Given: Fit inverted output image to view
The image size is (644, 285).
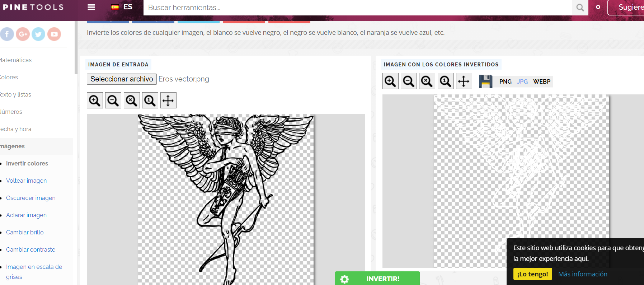Looking at the screenshot, I should (427, 81).
